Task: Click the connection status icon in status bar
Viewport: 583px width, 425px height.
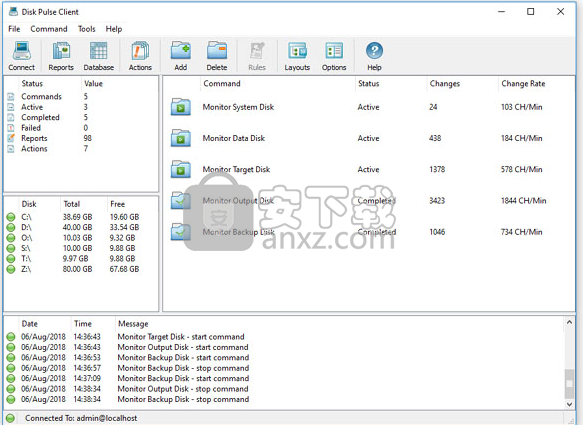Action: [x=11, y=418]
